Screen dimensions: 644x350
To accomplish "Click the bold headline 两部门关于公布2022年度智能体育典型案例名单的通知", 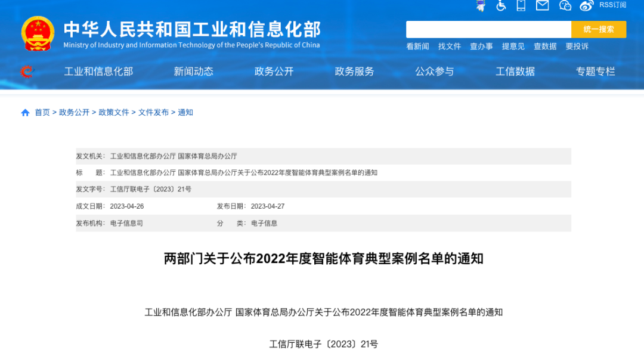I will point(324,259).
